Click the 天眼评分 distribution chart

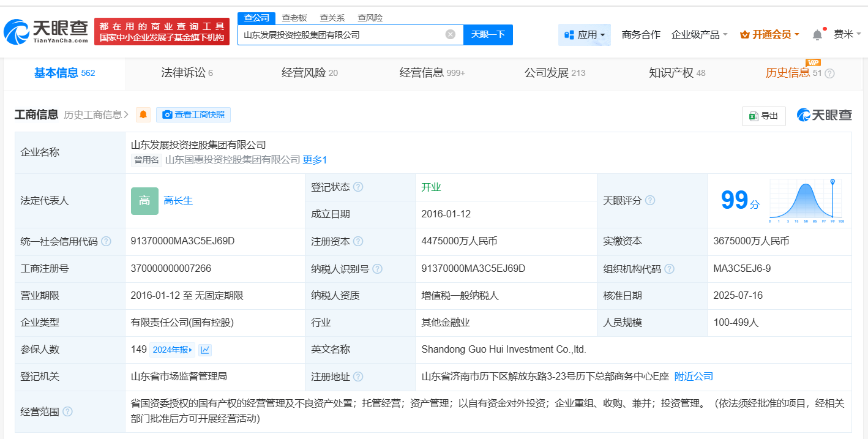click(807, 200)
